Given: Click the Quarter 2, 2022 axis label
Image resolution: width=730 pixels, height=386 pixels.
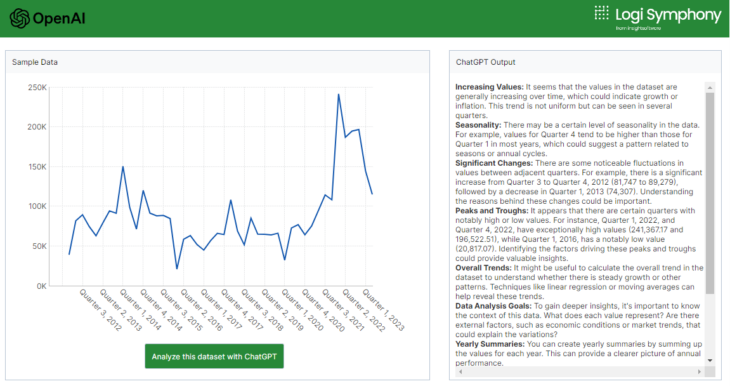Looking at the screenshot, I should (364, 310).
